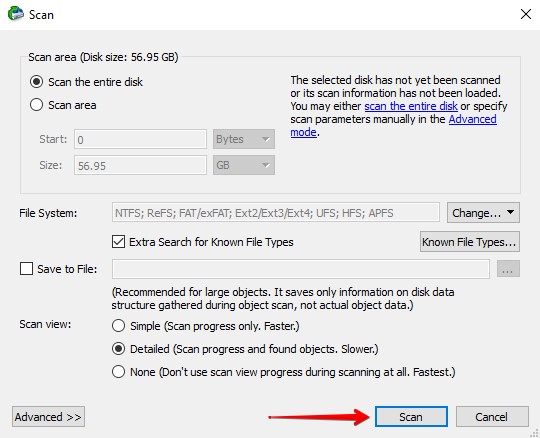The width and height of the screenshot is (540, 438).
Task: Start scanning with the Scan button
Action: [411, 417]
